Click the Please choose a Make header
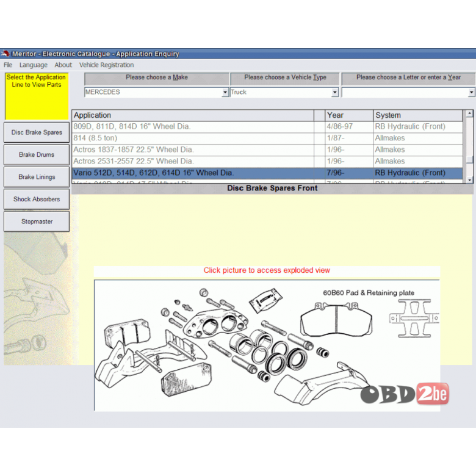The height and width of the screenshot is (476, 476). click(157, 78)
